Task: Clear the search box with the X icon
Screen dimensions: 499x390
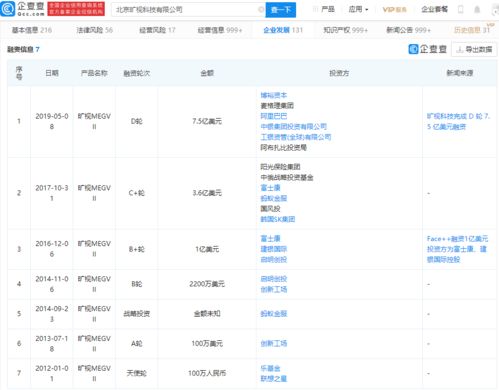Action: pyautogui.click(x=261, y=10)
